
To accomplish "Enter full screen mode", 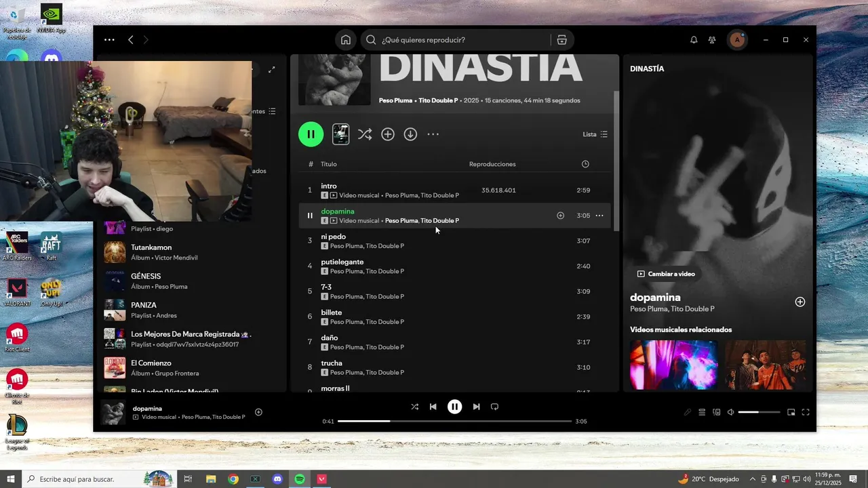I will (x=806, y=412).
